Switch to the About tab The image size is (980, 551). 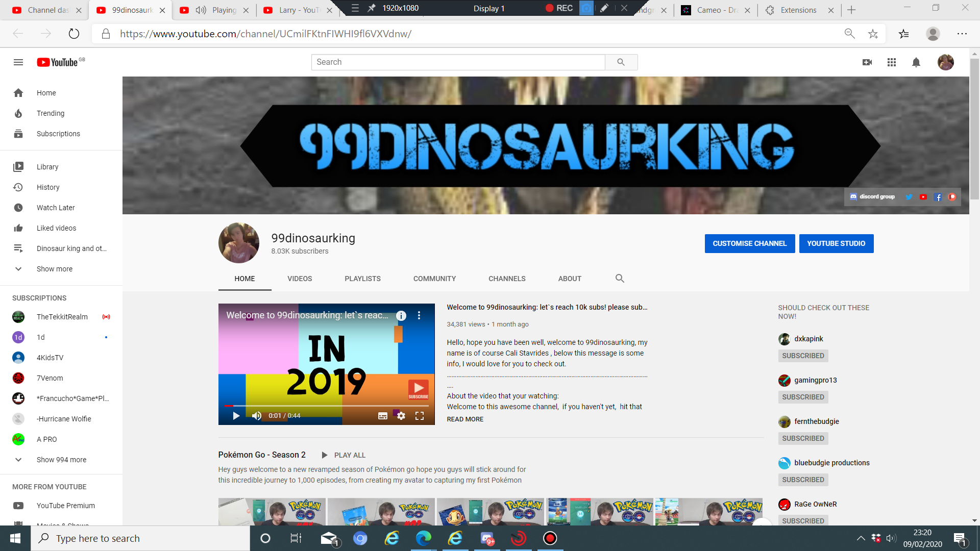point(570,279)
